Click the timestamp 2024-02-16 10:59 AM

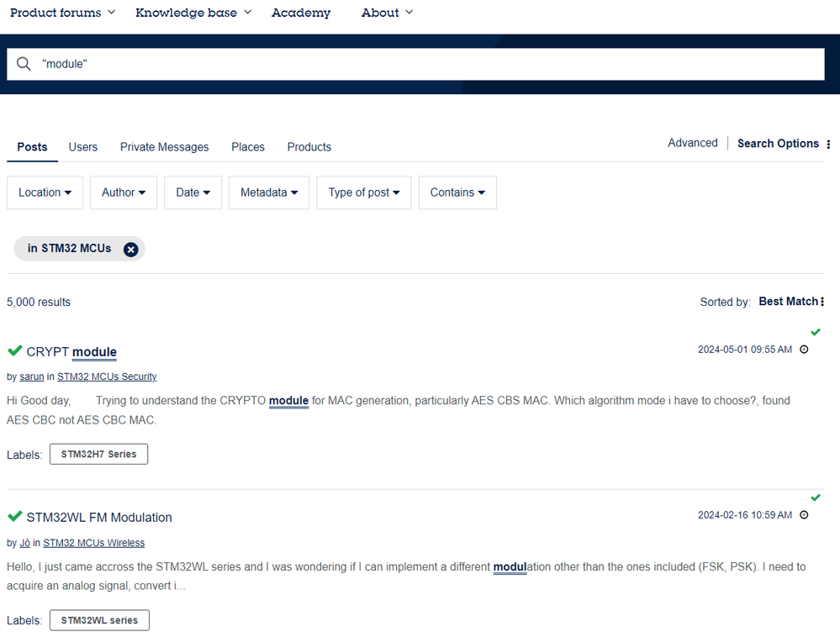[x=745, y=515]
